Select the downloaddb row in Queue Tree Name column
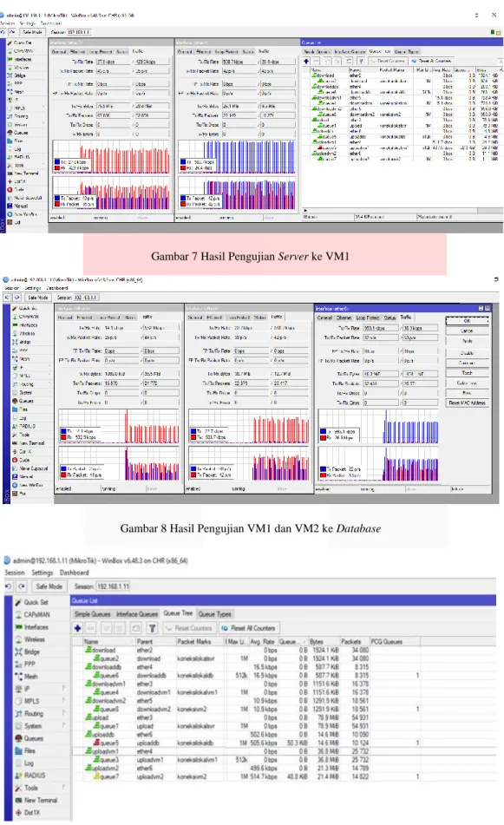Screen dimensions: 504x825 click(x=107, y=667)
